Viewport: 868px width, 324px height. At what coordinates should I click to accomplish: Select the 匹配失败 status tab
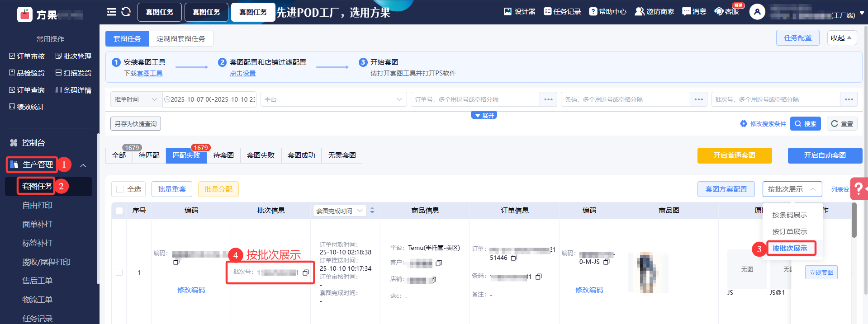[x=186, y=155]
